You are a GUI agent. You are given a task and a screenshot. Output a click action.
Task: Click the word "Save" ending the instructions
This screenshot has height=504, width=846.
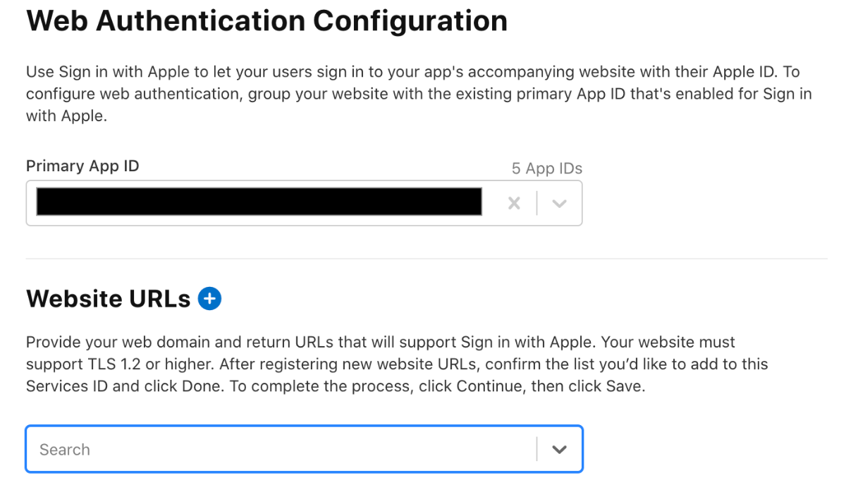click(x=623, y=387)
